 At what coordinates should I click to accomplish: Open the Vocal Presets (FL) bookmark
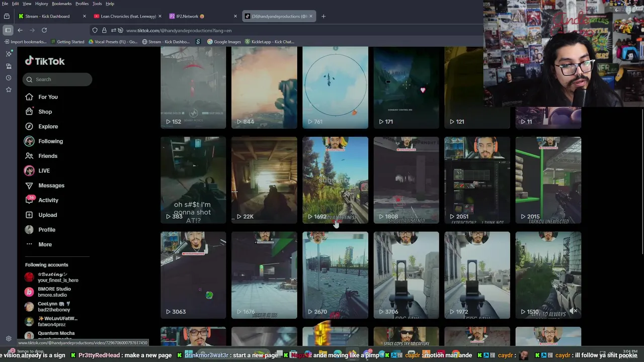click(x=113, y=42)
